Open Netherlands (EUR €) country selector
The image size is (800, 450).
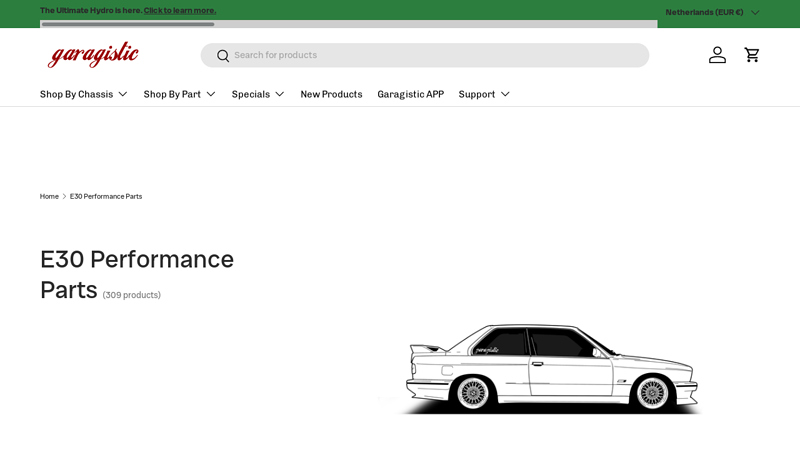click(x=712, y=12)
